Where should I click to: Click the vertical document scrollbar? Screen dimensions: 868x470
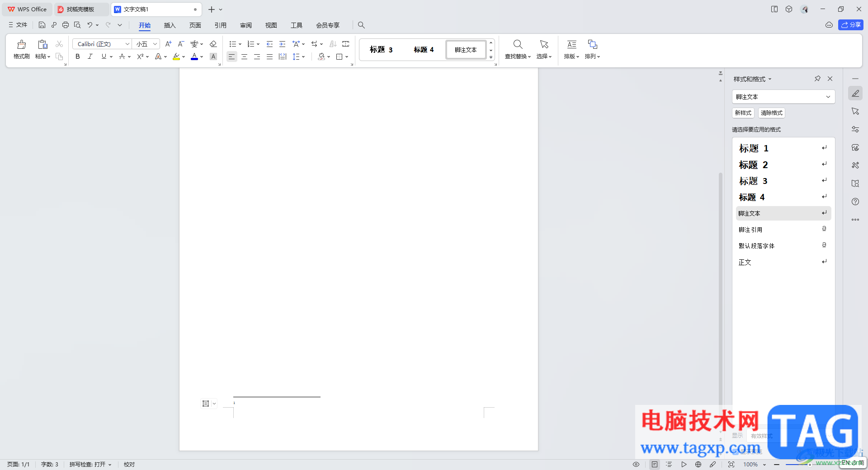point(721,289)
